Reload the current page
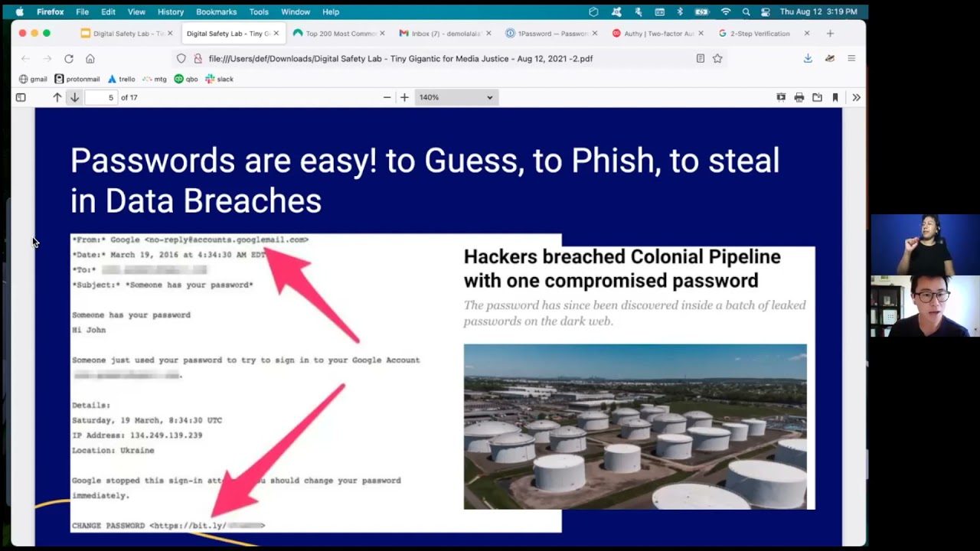The image size is (980, 551). pyautogui.click(x=68, y=58)
